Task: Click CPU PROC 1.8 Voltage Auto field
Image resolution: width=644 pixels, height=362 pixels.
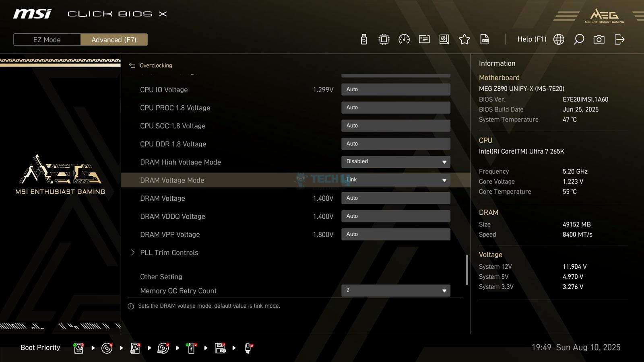Action: (396, 107)
